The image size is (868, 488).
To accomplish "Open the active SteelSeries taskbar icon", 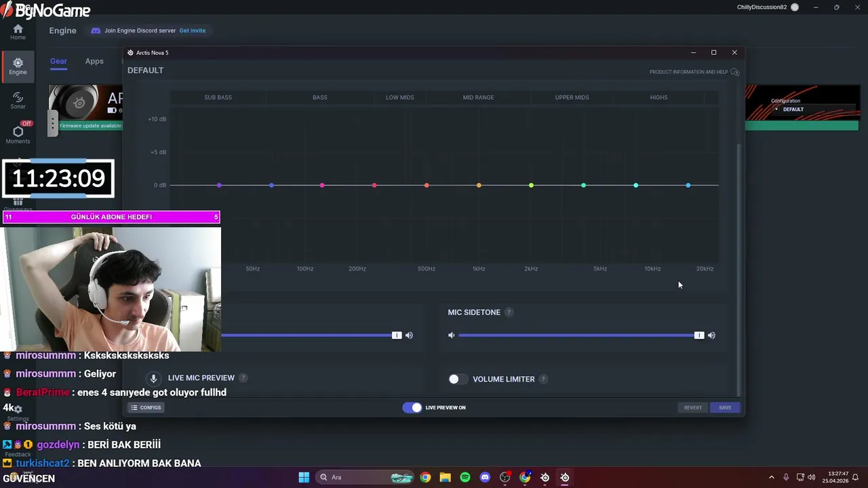I will point(564,477).
